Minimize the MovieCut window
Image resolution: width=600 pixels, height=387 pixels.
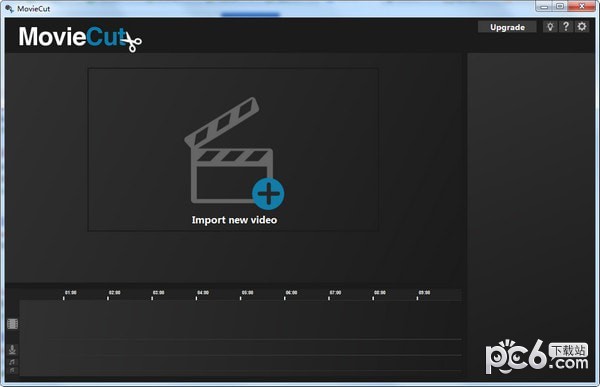(x=544, y=7)
